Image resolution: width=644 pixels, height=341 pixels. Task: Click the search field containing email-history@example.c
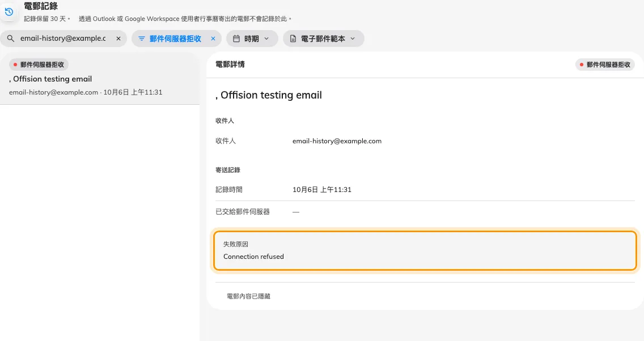point(63,39)
